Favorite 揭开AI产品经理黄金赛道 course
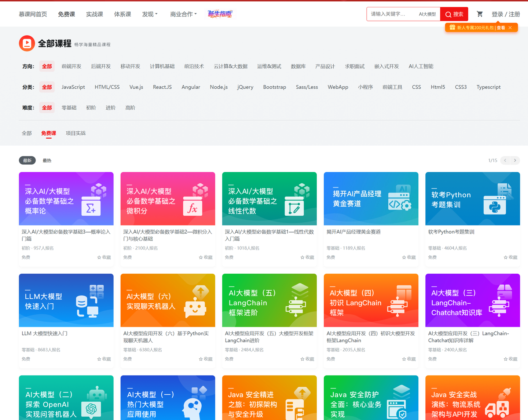Image resolution: width=528 pixels, height=420 pixels. pos(409,257)
